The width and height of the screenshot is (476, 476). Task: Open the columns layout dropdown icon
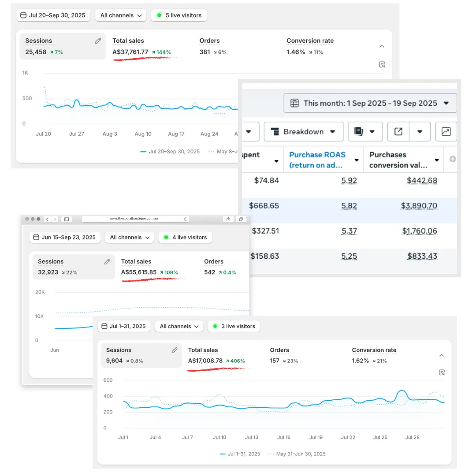pos(365,131)
